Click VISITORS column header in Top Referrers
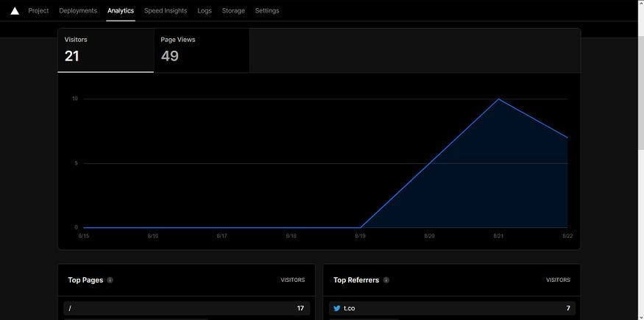644x320 pixels. (558, 280)
